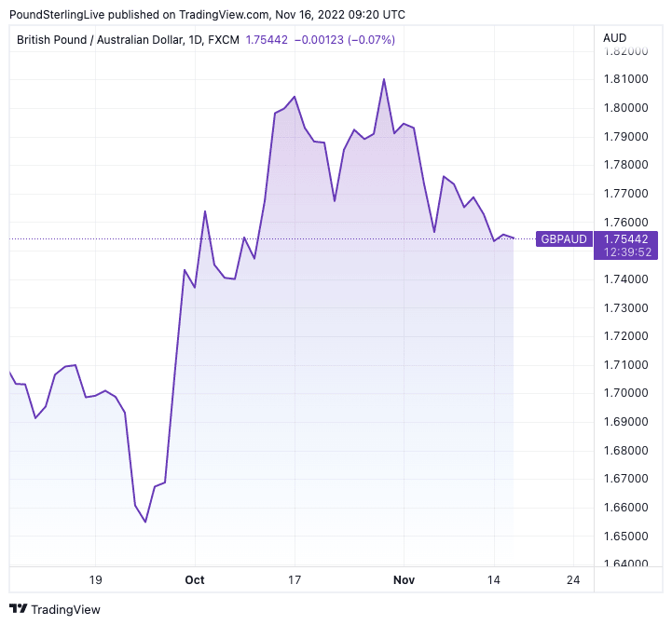672x625 pixels.
Task: Select the British Pound / Australian Dollar title
Action: [x=128, y=40]
